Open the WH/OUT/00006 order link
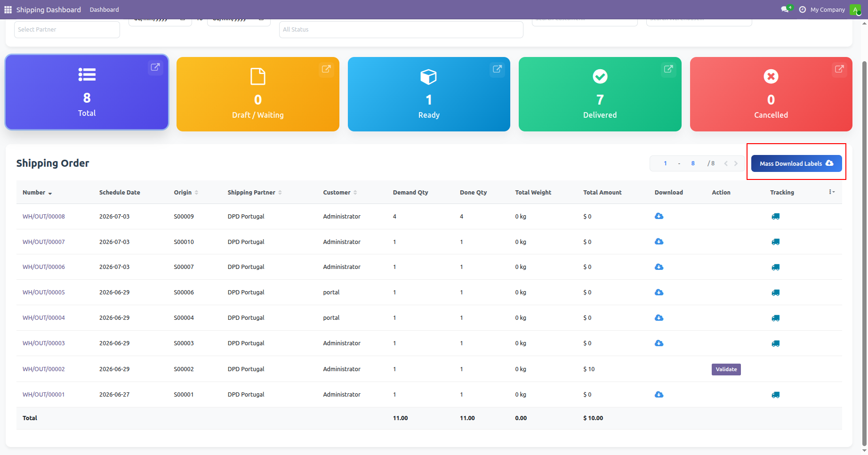Screen dimensions: 868x455 pos(44,267)
